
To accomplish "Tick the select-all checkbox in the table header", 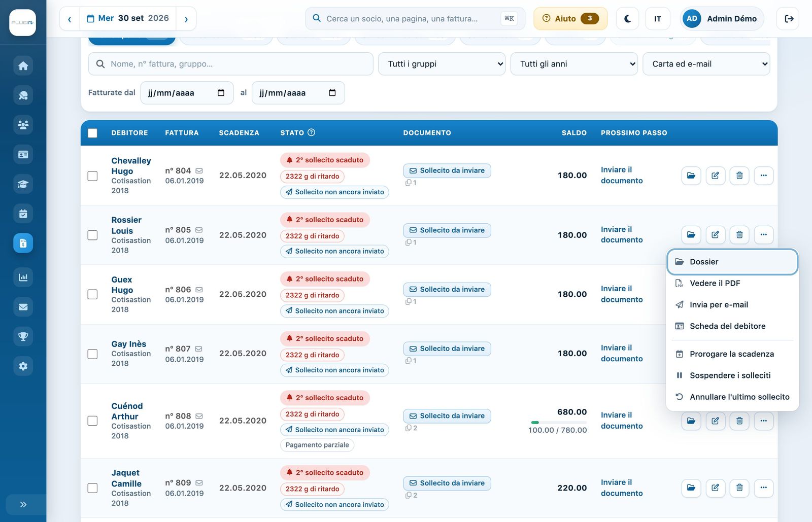I will [92, 133].
